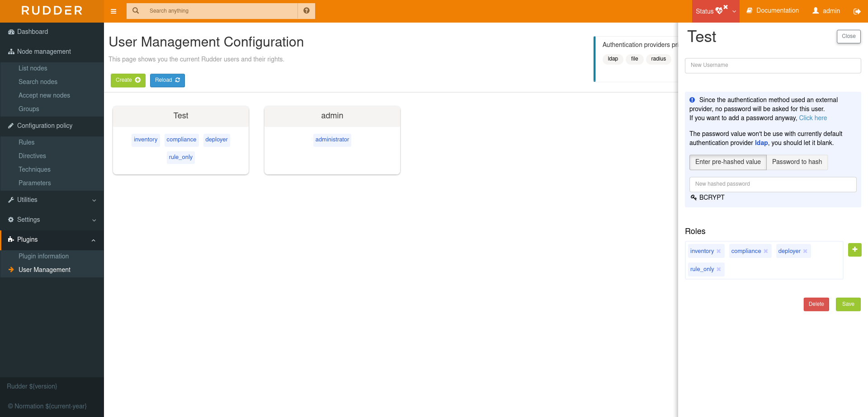868x417 pixels.
Task: Follow the Click here link to add password
Action: pyautogui.click(x=813, y=118)
